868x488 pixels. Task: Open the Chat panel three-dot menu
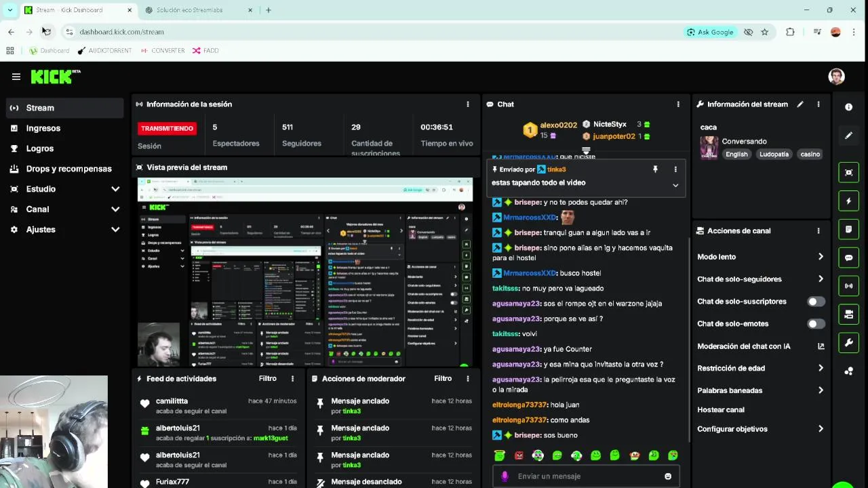tap(678, 104)
